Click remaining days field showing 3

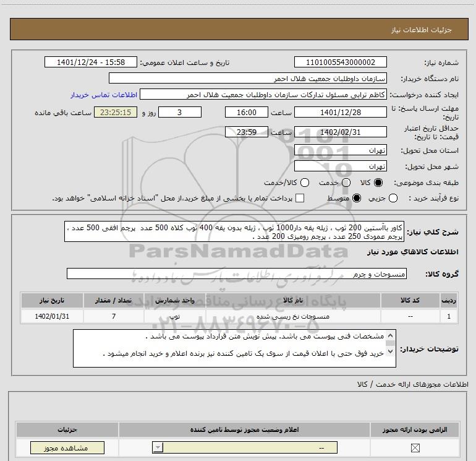[x=180, y=112]
